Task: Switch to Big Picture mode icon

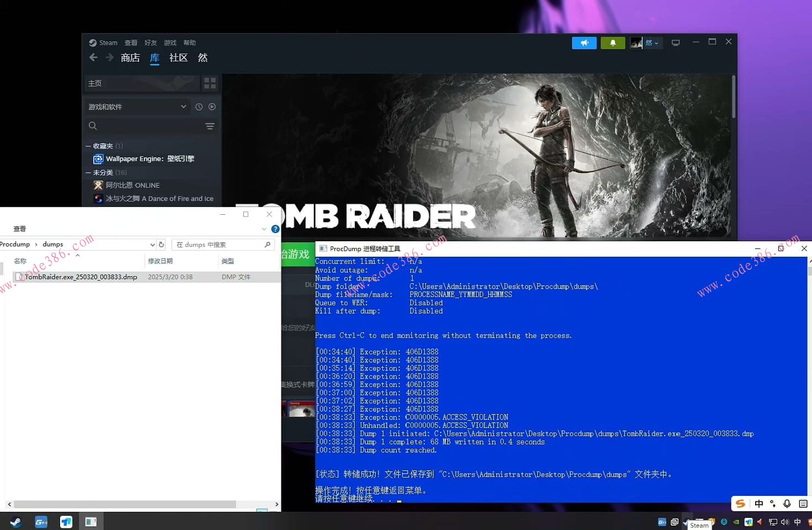Action: (675, 43)
